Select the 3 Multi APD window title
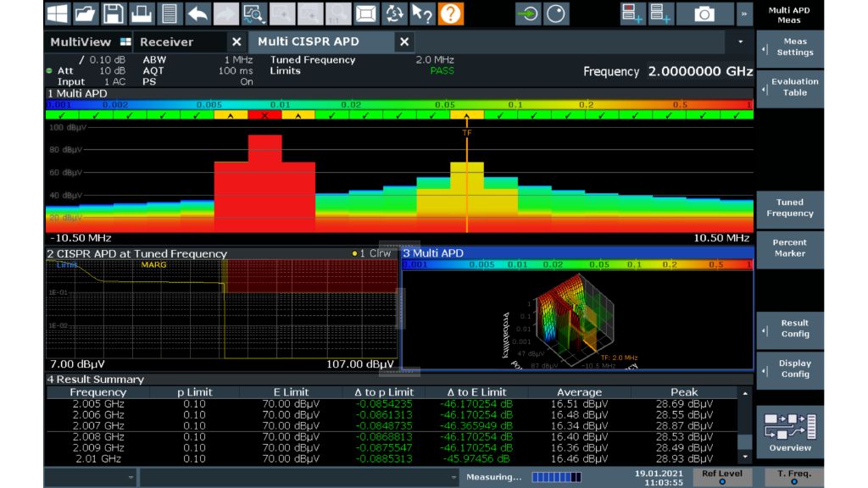This screenshot has width=868, height=488. [x=433, y=253]
